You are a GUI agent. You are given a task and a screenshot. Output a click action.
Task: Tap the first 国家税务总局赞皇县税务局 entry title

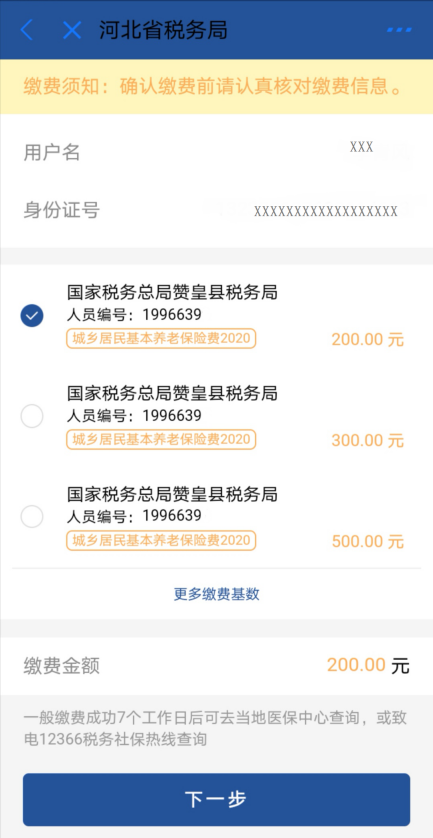point(172,293)
